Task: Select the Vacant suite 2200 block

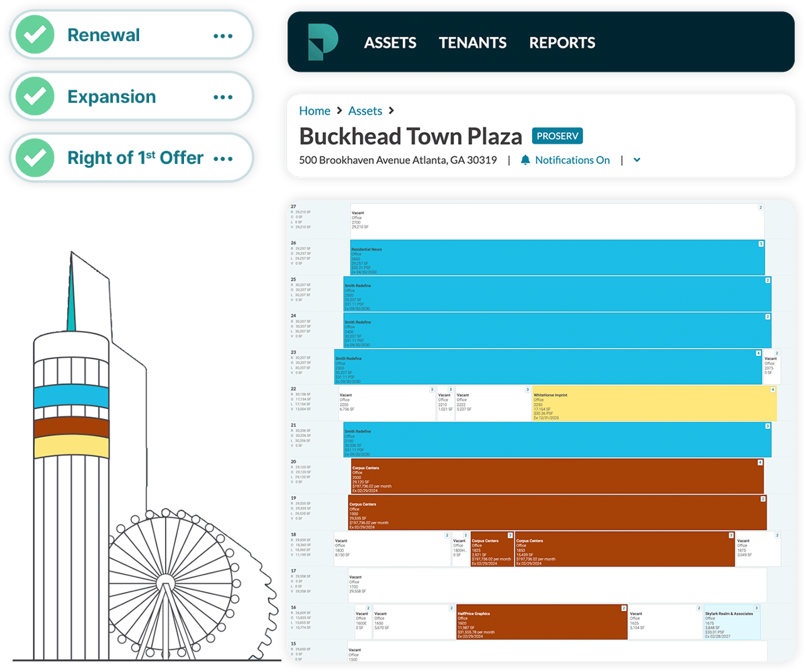Action: [387, 403]
